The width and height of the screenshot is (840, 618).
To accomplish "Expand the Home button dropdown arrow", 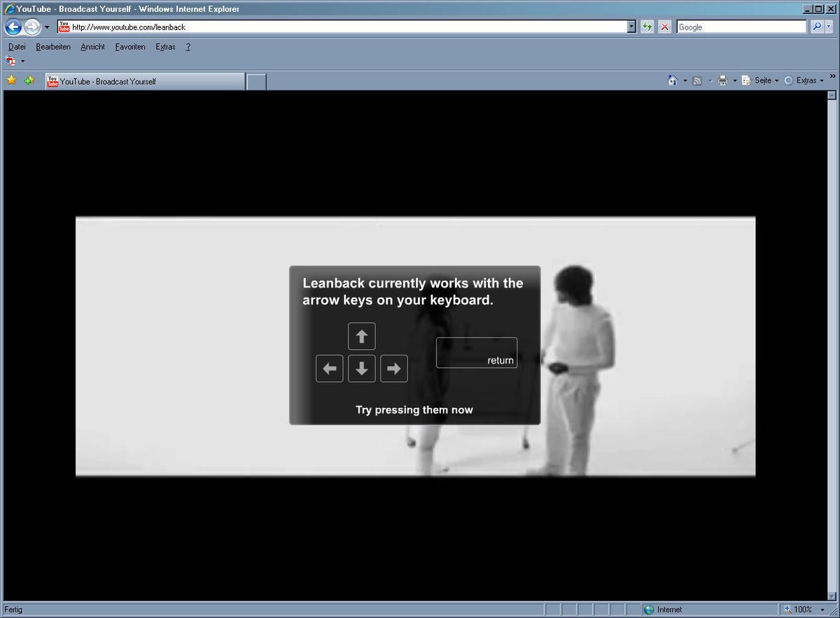I will click(685, 80).
